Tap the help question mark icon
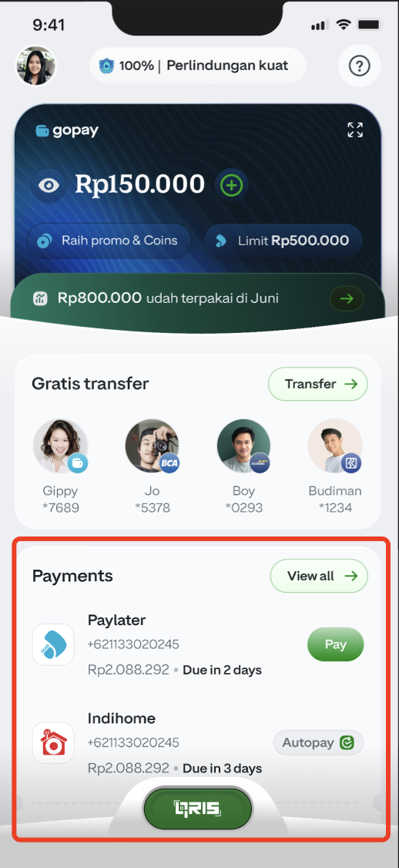Screen dimensions: 399x868 [359, 66]
